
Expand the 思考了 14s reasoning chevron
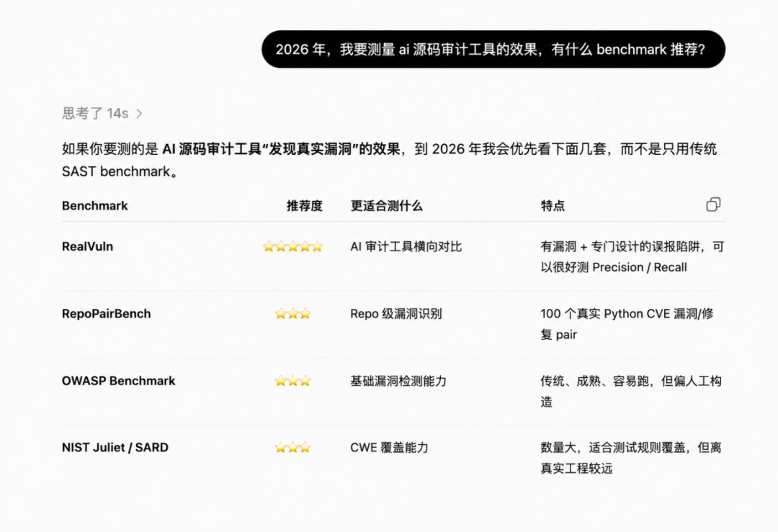point(140,114)
